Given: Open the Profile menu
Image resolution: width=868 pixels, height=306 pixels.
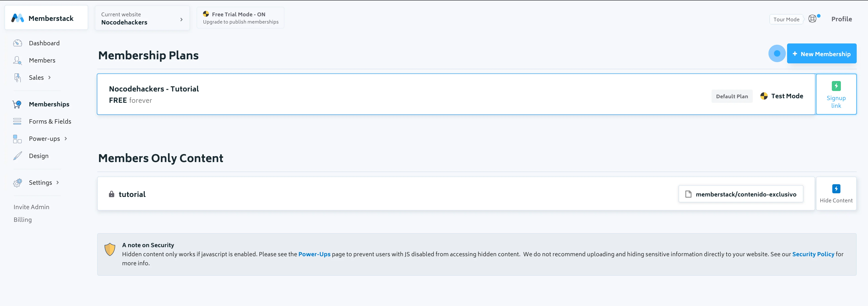Looking at the screenshot, I should pyautogui.click(x=841, y=19).
